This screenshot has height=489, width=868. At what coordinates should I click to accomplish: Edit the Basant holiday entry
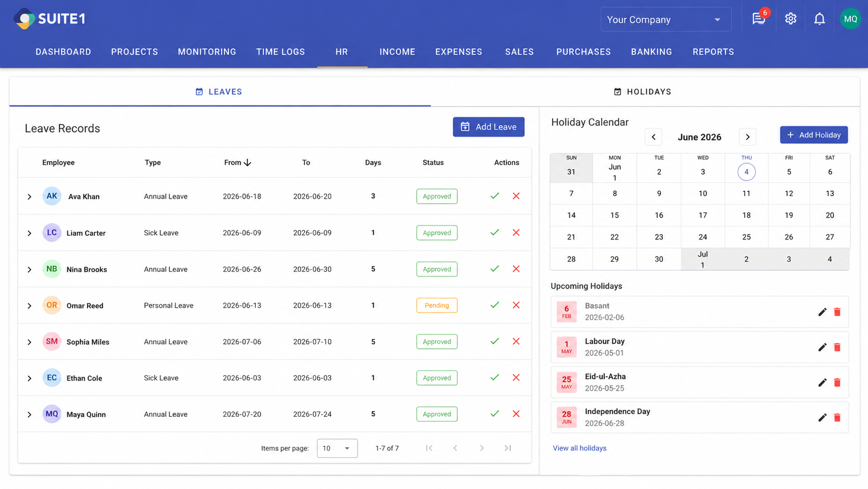click(x=822, y=312)
